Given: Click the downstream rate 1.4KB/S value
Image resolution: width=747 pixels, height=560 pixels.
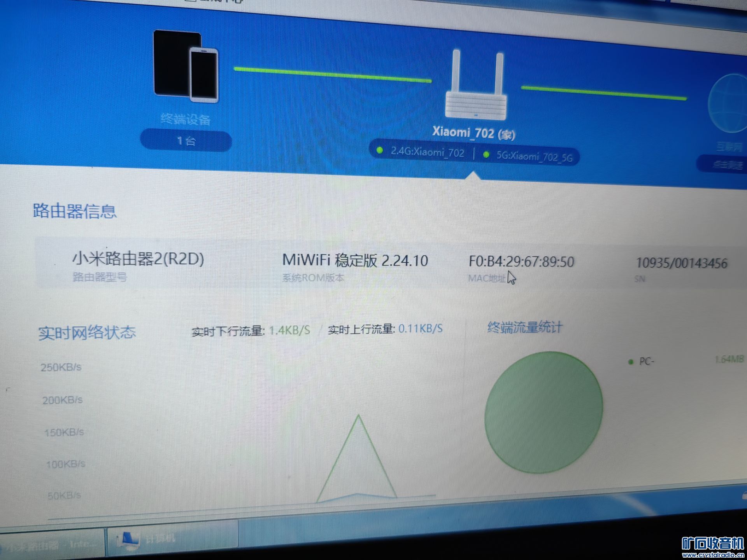Looking at the screenshot, I should [x=289, y=331].
